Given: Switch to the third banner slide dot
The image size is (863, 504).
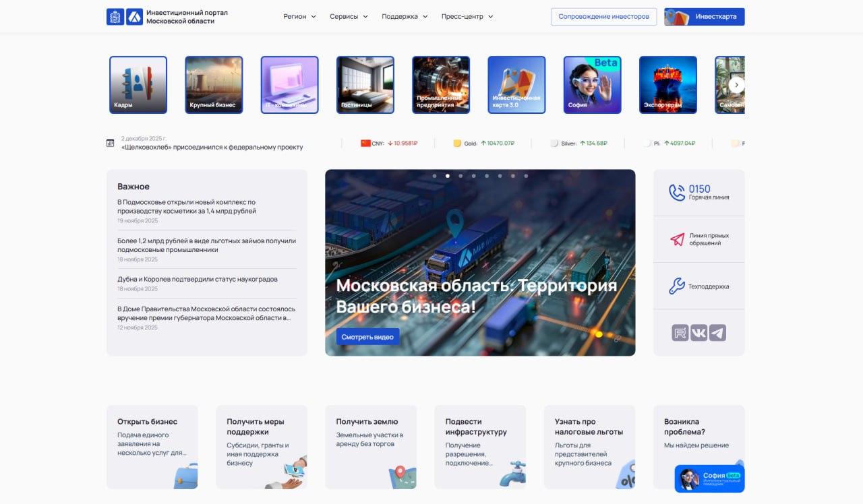Looking at the screenshot, I should point(460,176).
